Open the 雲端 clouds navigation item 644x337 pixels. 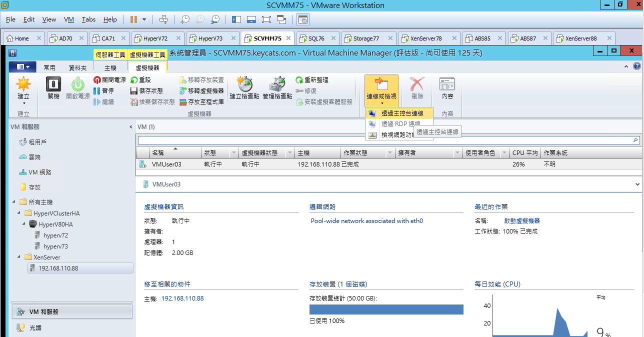pyautogui.click(x=29, y=157)
